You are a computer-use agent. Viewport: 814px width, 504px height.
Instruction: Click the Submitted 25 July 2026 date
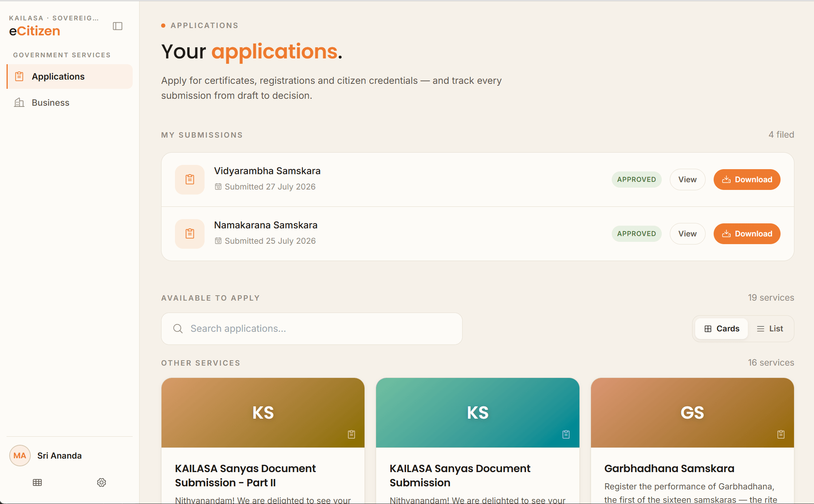pos(270,241)
